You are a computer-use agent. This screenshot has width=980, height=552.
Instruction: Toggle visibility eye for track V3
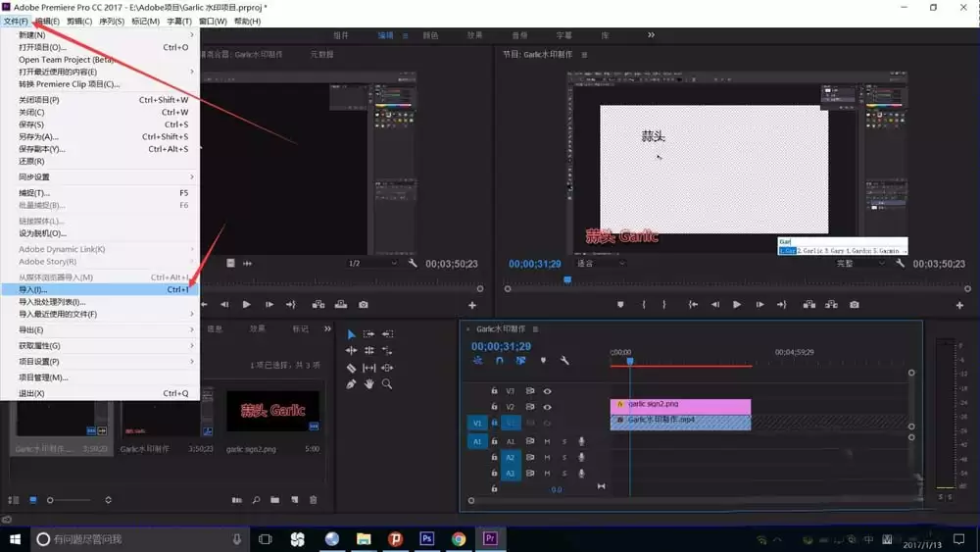tap(547, 391)
